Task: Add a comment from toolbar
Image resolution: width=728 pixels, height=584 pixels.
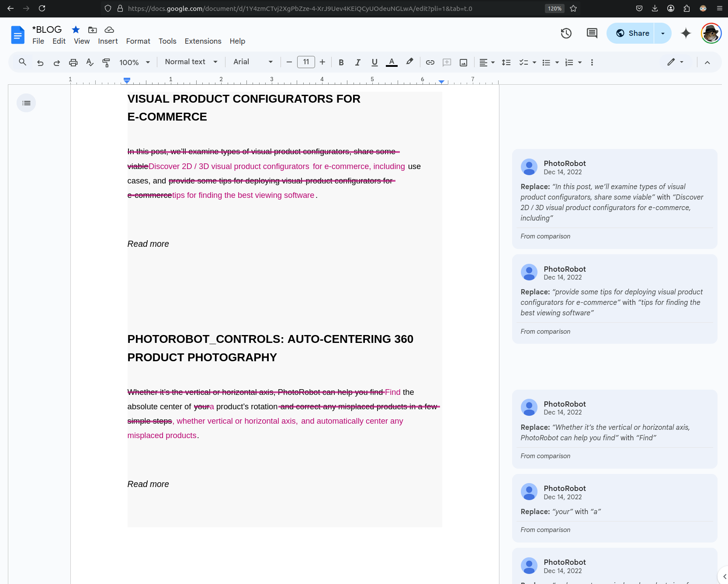Action: (447, 62)
